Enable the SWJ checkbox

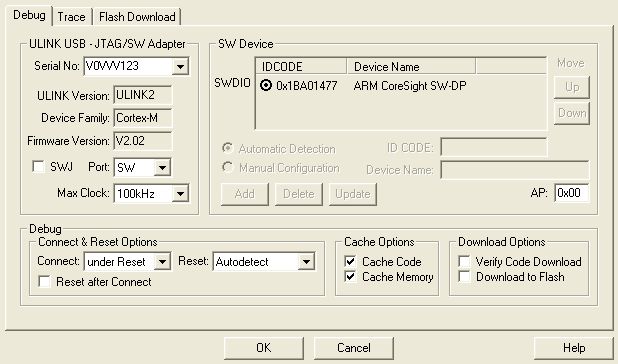coord(38,166)
